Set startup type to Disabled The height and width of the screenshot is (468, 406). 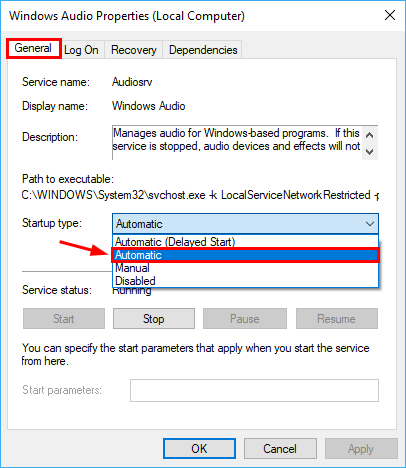[245, 281]
